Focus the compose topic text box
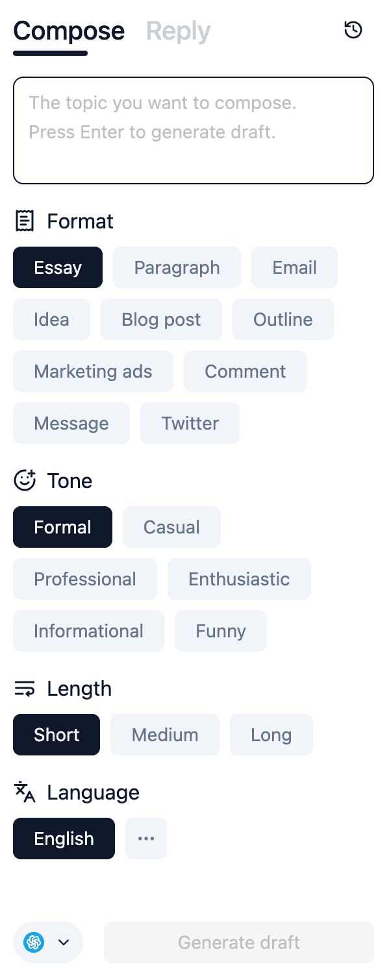Screen dimensions: 391x980 [194, 130]
